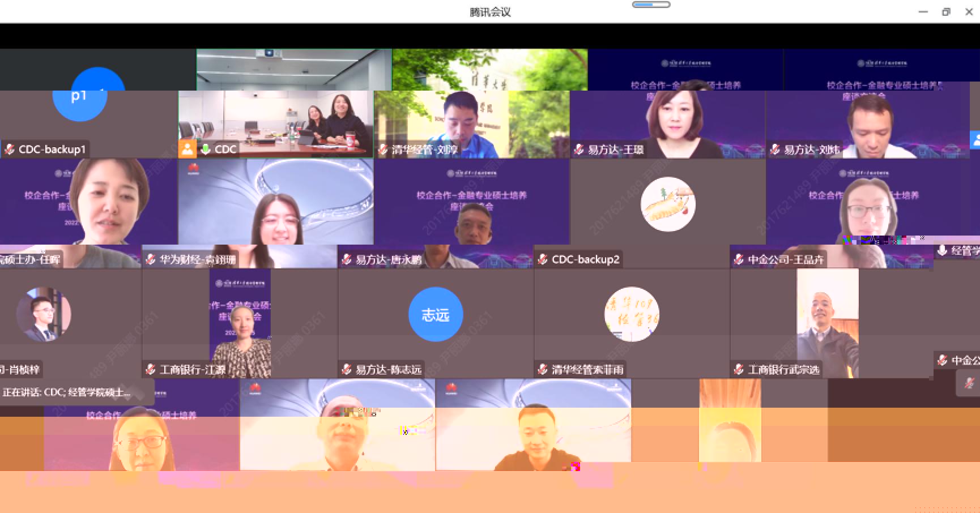Screen dimensions: 980x513
Task: Click the name label 中金公司-王品卉
Action: [x=786, y=259]
